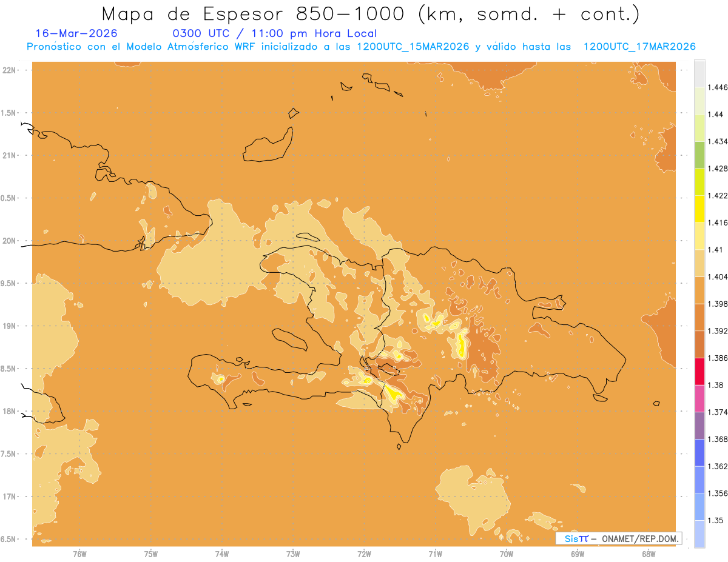Viewport: 728px width, 562px height.
Task: Click the latitude label '17N'
Action: point(10,497)
